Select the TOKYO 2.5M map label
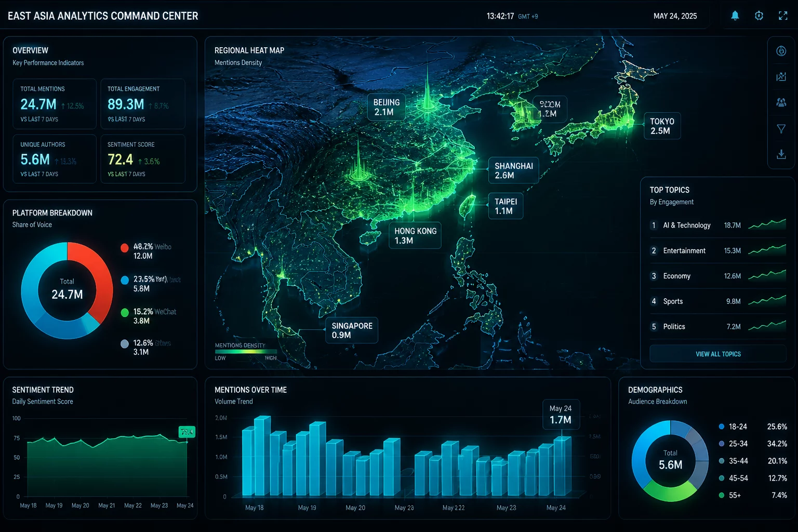The width and height of the screenshot is (798, 532). [x=662, y=126]
